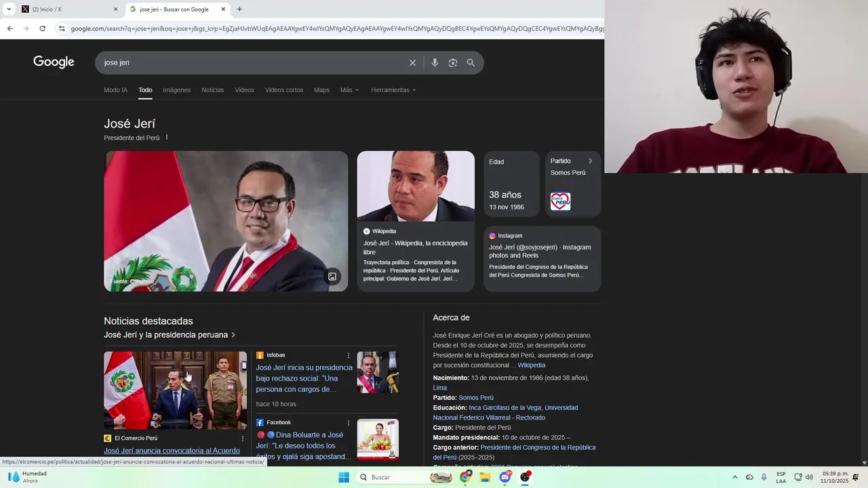Open the El Comercio news photo thumbnail
Viewport: 868px width, 488px height.
175,390
